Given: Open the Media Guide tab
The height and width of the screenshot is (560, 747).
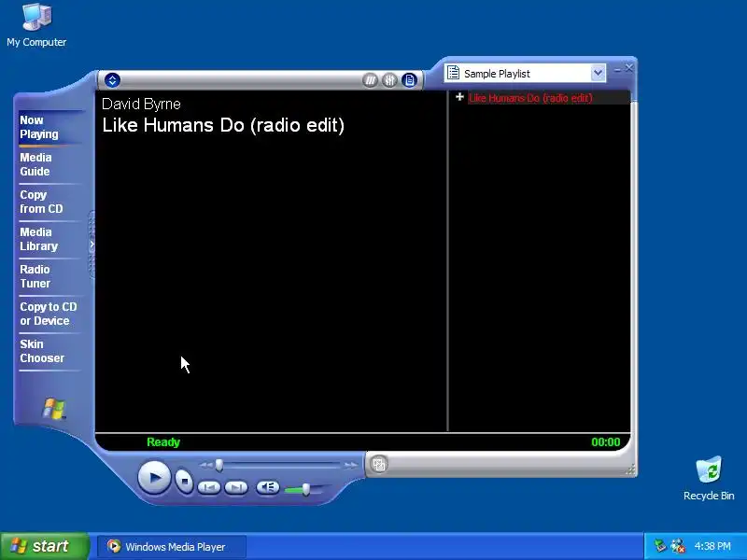Looking at the screenshot, I should point(35,164).
